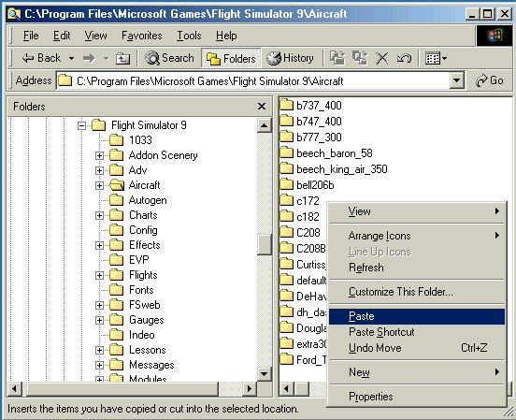Image resolution: width=516 pixels, height=420 pixels.
Task: Select the Config folder in tree
Action: click(134, 230)
